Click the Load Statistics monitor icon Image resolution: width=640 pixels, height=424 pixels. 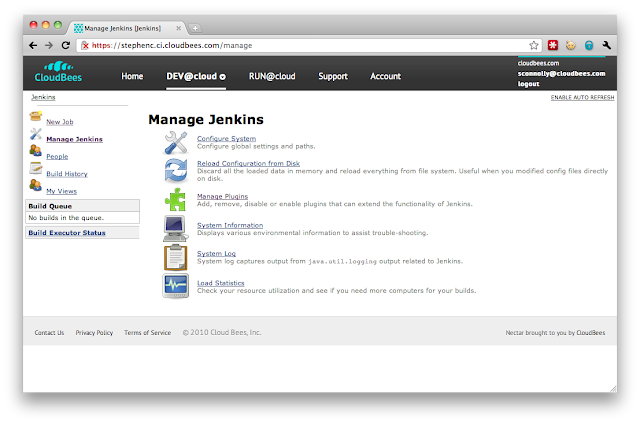[x=176, y=286]
